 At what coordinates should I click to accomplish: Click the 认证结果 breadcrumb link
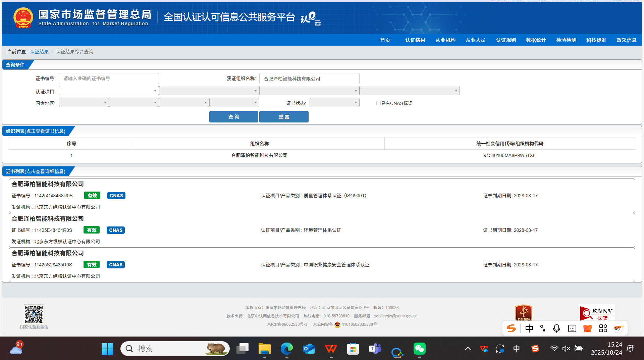[x=39, y=52]
